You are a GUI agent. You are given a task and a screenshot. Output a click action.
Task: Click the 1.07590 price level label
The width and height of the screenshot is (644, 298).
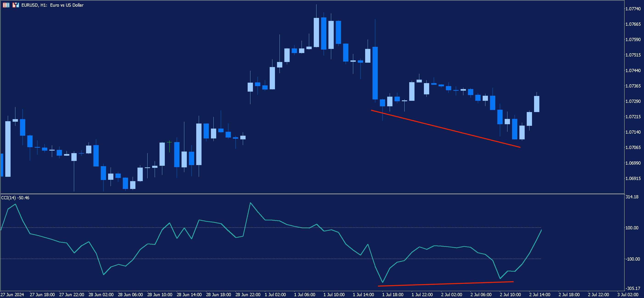point(633,39)
